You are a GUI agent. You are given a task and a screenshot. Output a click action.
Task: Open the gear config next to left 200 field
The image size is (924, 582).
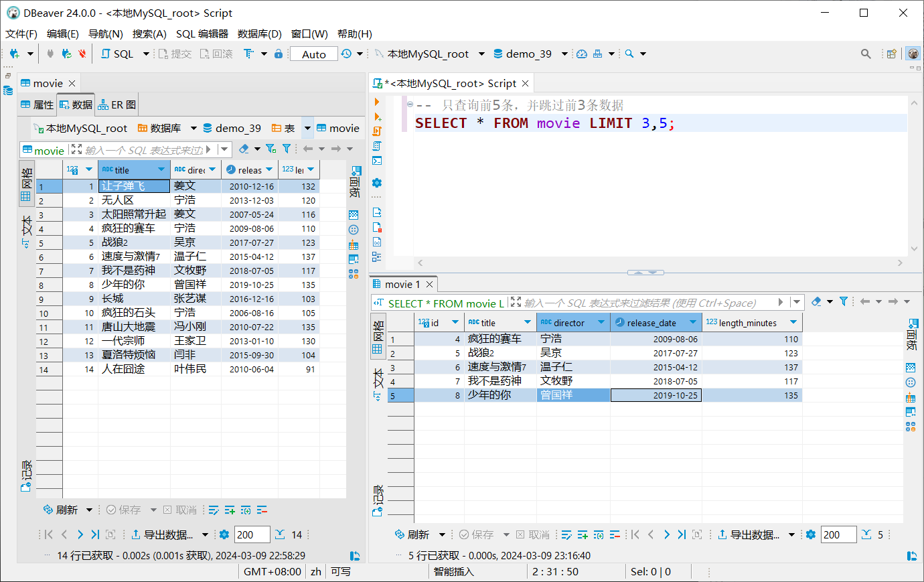[x=224, y=534]
